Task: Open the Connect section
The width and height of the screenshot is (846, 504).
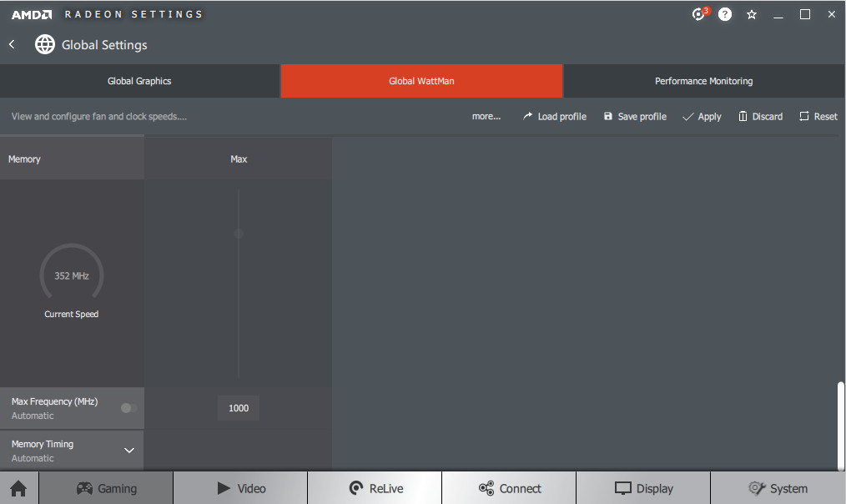Action: point(509,488)
